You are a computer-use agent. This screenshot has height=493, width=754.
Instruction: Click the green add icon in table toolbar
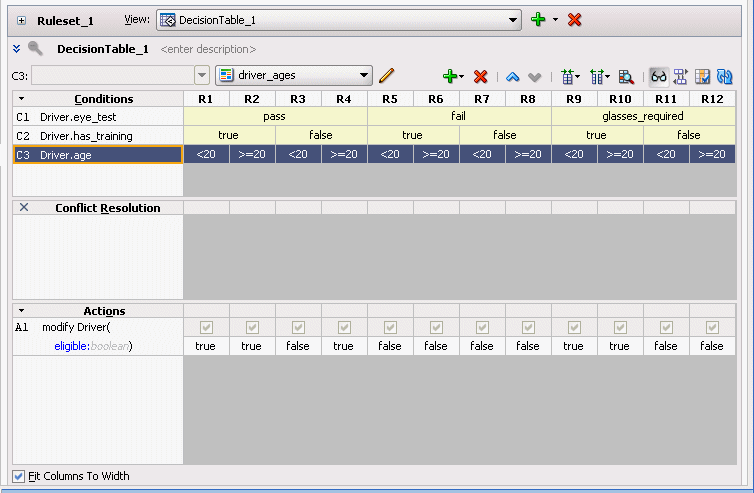[x=450, y=76]
